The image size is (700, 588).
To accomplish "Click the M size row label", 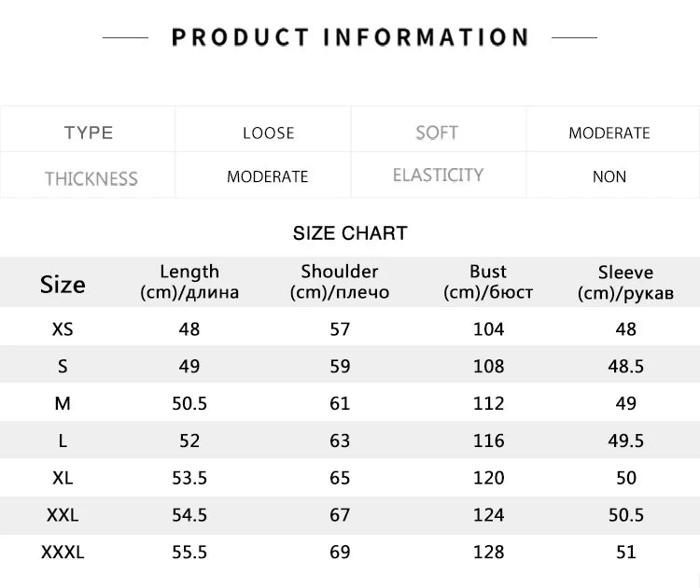I will (x=63, y=403).
